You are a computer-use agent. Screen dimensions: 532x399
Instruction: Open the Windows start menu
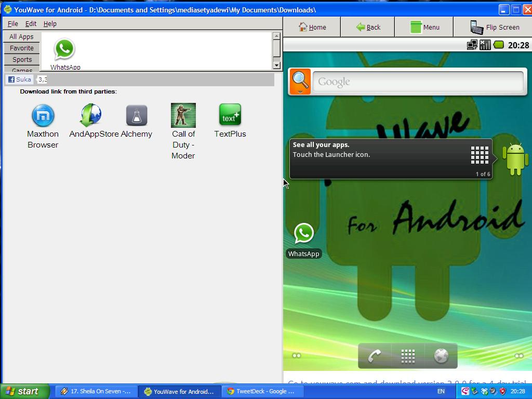click(x=24, y=392)
